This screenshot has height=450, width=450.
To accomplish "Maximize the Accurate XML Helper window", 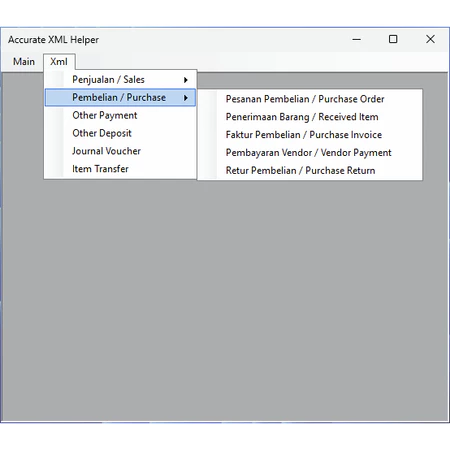I will pos(393,39).
